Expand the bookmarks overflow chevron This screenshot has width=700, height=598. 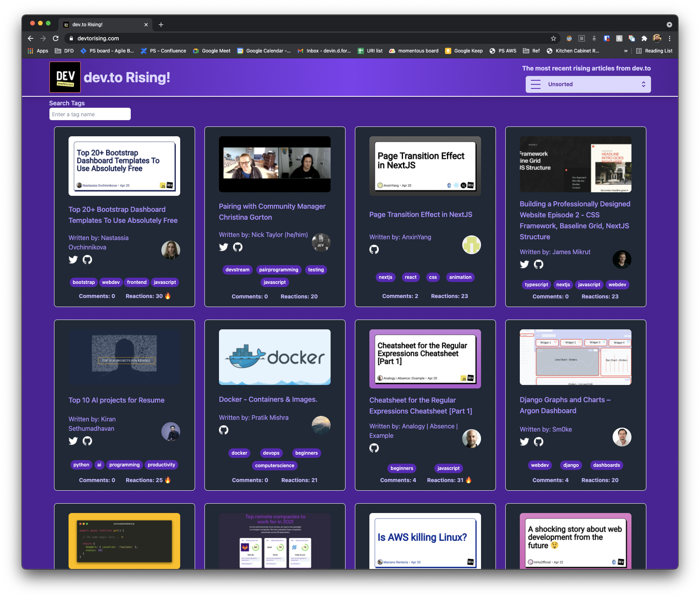[626, 51]
